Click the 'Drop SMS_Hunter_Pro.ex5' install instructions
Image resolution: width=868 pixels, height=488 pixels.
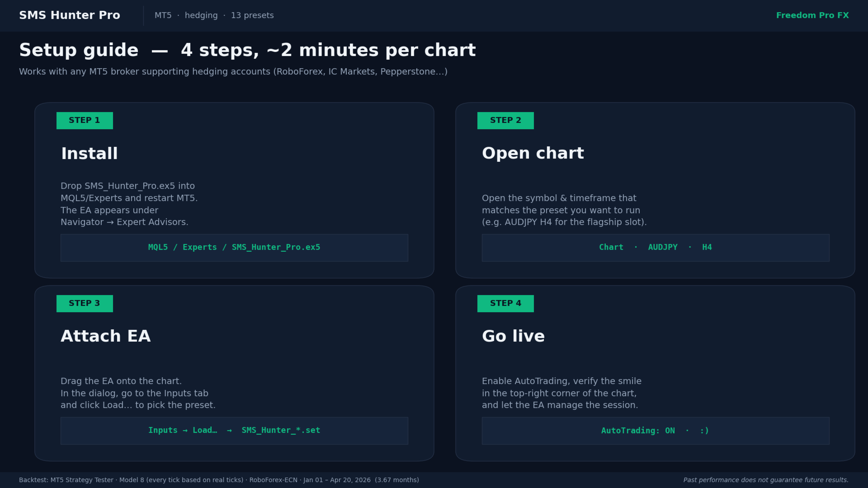pyautogui.click(x=129, y=204)
